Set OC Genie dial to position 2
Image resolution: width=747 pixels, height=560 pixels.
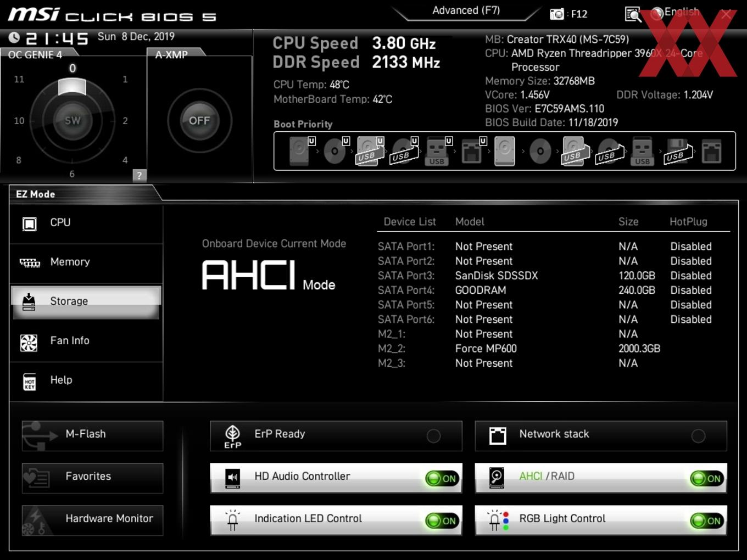(125, 120)
